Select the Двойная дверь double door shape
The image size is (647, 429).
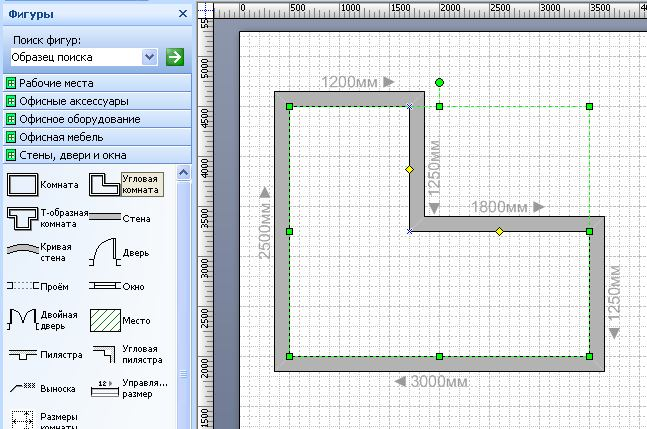pos(43,320)
